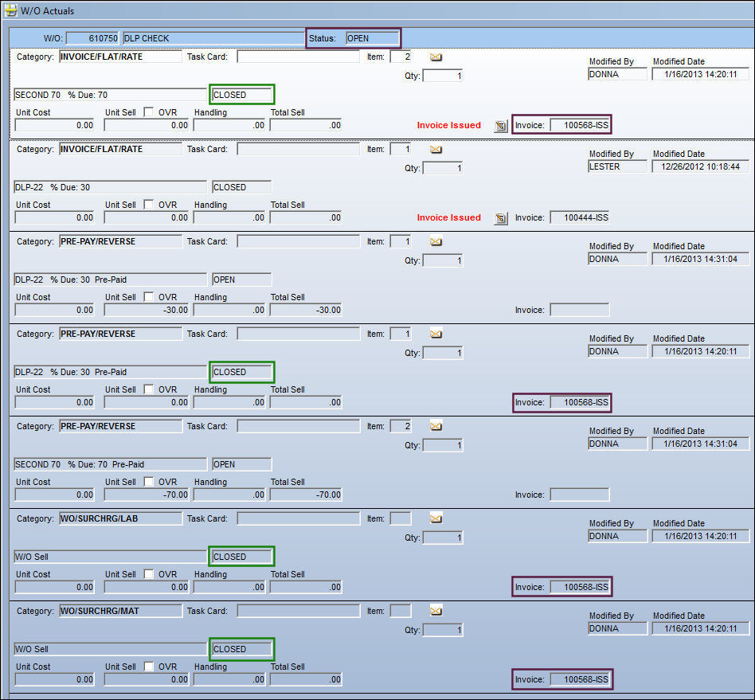Viewport: 755px width, 700px height.
Task: Click the work order Status field showing OPEN
Action: [372, 38]
